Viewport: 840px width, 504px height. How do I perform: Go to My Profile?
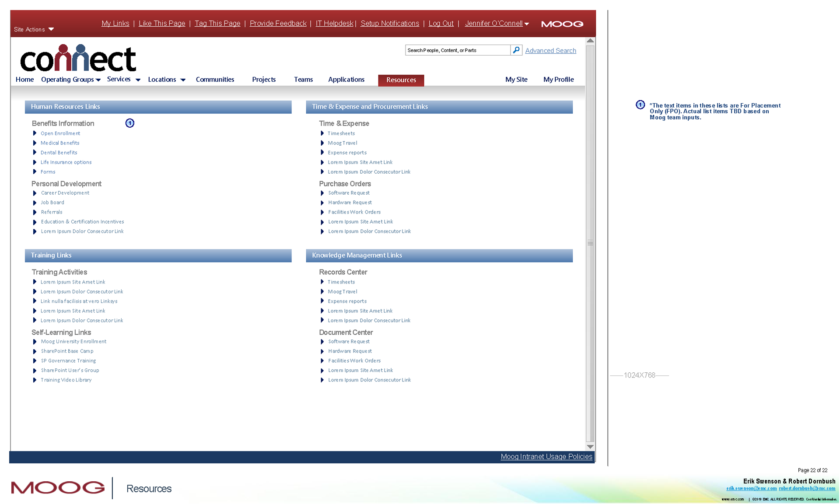point(558,80)
